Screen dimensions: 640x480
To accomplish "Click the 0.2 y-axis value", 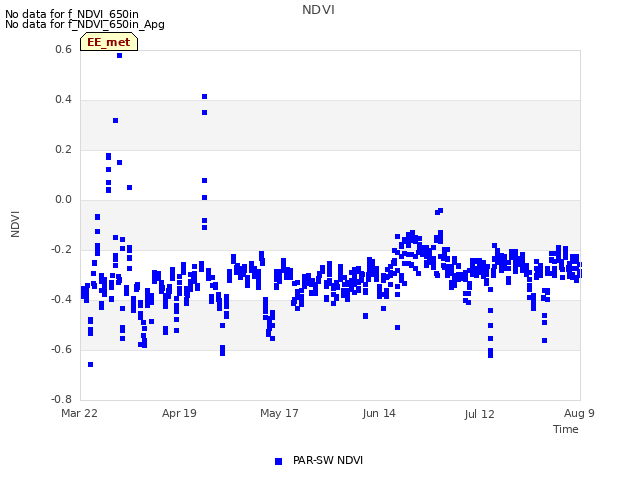I will tap(63, 149).
